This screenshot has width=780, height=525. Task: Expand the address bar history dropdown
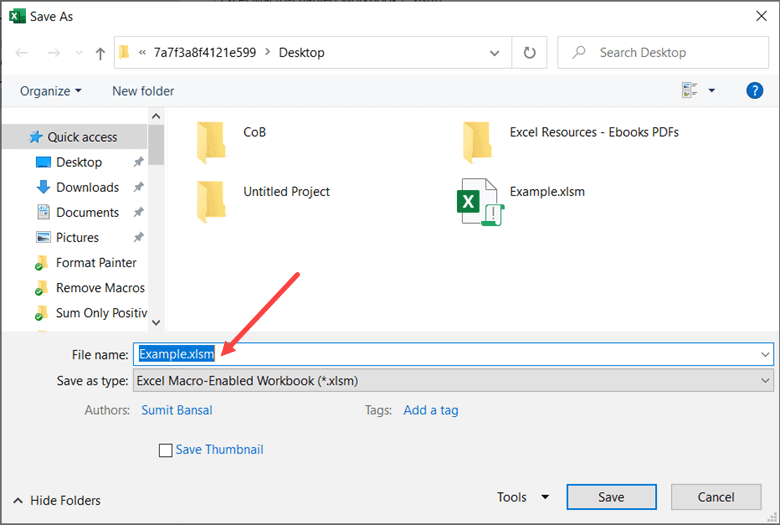click(494, 53)
